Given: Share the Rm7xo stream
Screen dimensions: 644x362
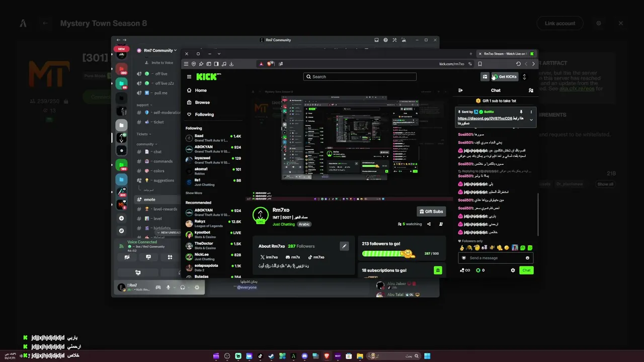Looking at the screenshot, I should pyautogui.click(x=429, y=224).
